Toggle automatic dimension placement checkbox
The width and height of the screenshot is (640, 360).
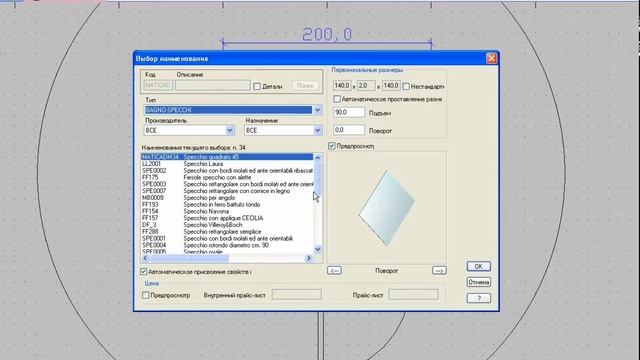pyautogui.click(x=337, y=99)
